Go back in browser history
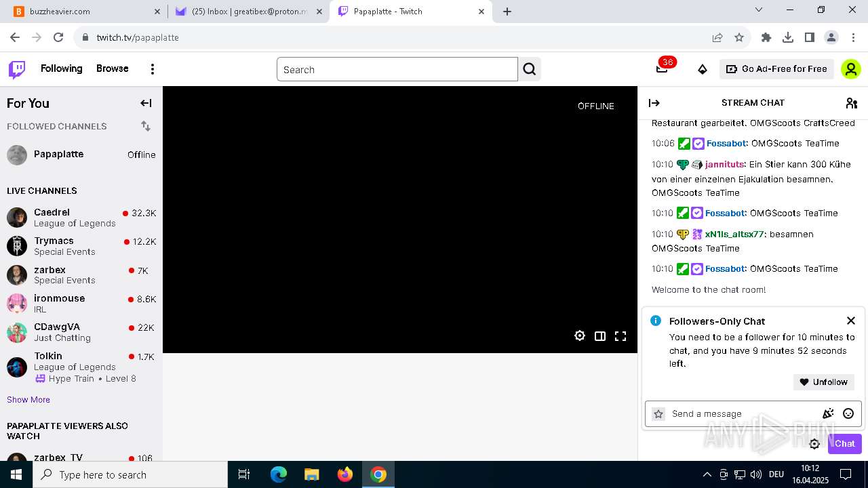Viewport: 868px width, 488px height. pyautogui.click(x=15, y=37)
